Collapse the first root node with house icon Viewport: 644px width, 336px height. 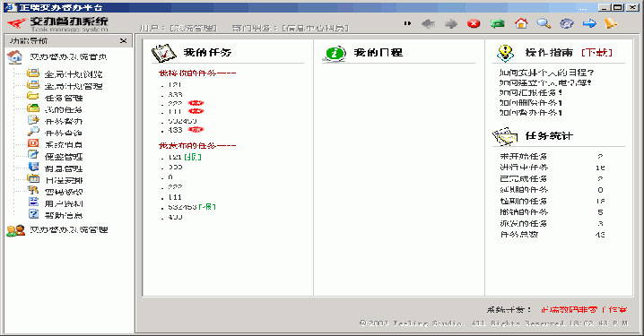68,57
